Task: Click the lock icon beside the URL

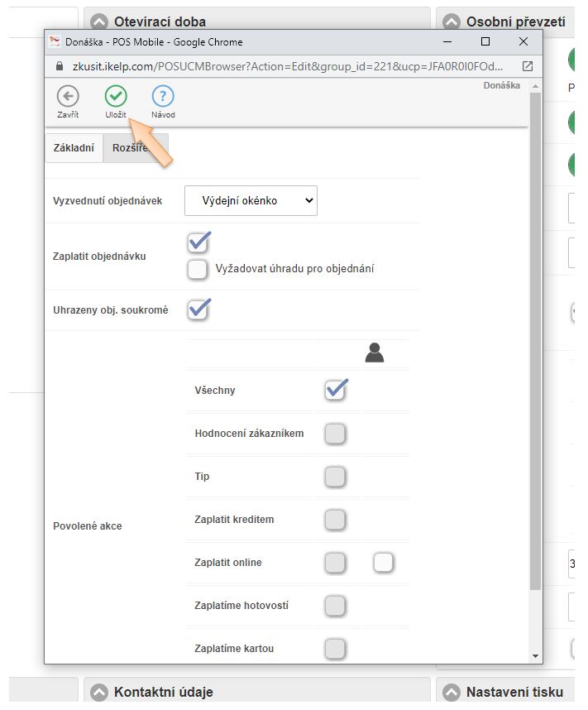Action: click(58, 66)
